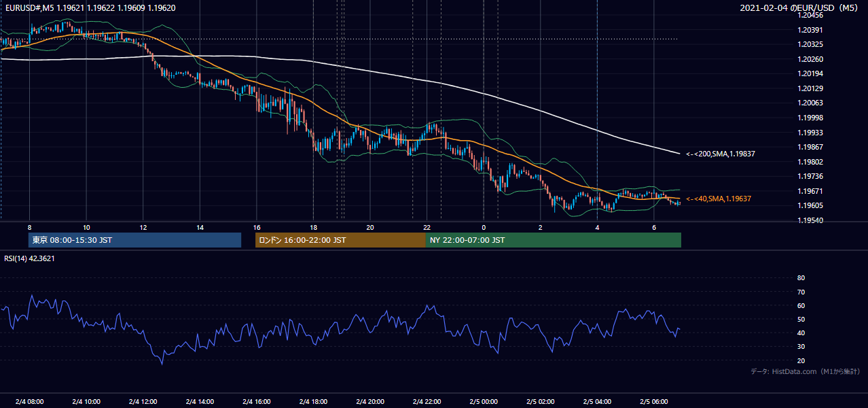Select the 200 SMA label 1.19837
Image resolution: width=868 pixels, height=408 pixels.
pos(721,154)
